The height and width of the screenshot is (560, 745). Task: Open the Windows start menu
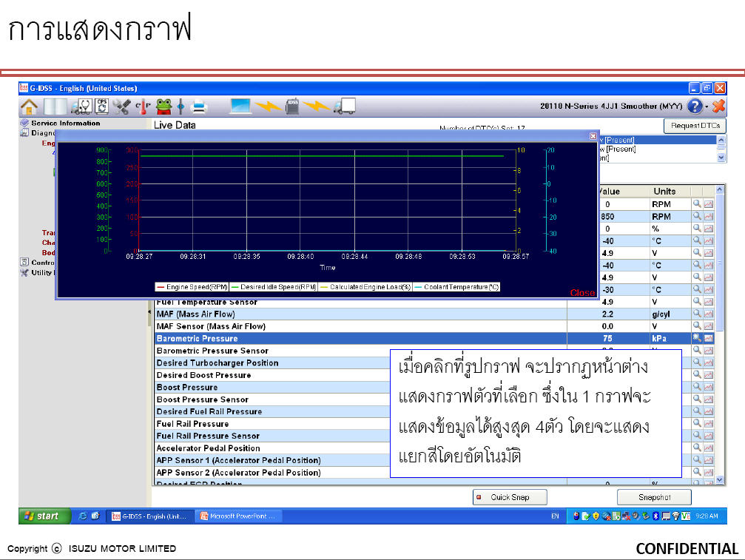[x=44, y=516]
